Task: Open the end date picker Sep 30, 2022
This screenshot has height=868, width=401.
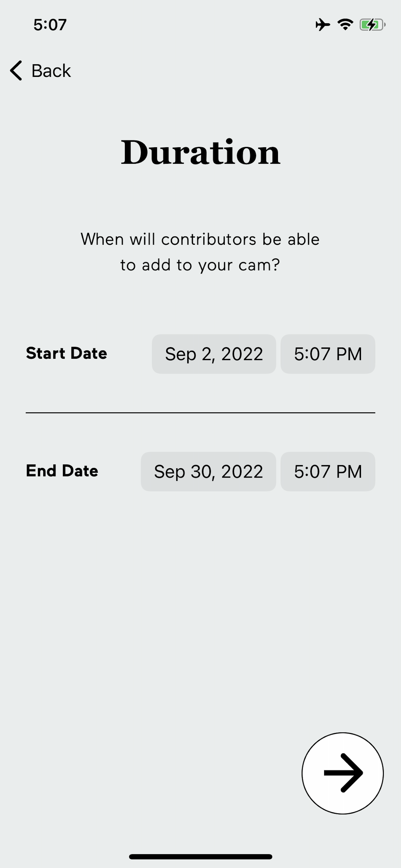Action: [x=208, y=471]
